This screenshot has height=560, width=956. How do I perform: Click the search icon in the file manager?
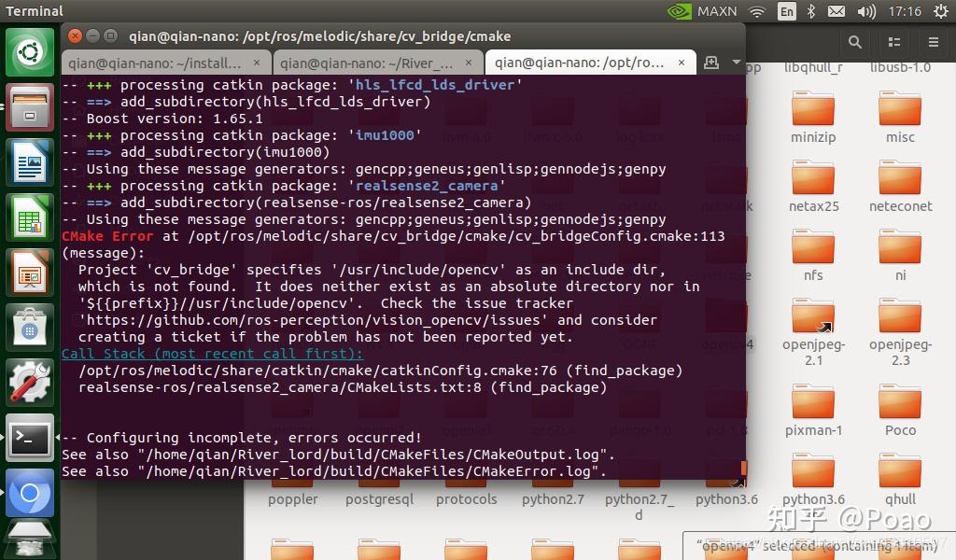853,42
